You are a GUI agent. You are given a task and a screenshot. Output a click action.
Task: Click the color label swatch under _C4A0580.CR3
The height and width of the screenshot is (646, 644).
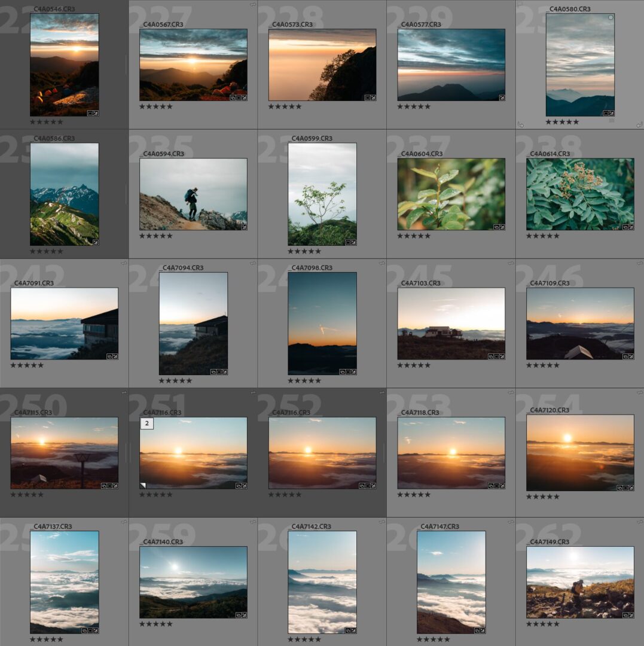(x=611, y=120)
